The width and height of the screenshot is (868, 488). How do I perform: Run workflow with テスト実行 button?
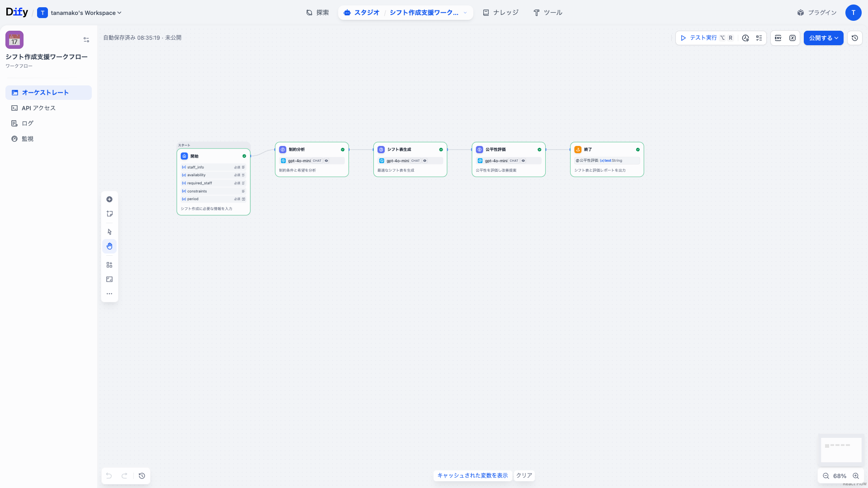[x=700, y=38]
